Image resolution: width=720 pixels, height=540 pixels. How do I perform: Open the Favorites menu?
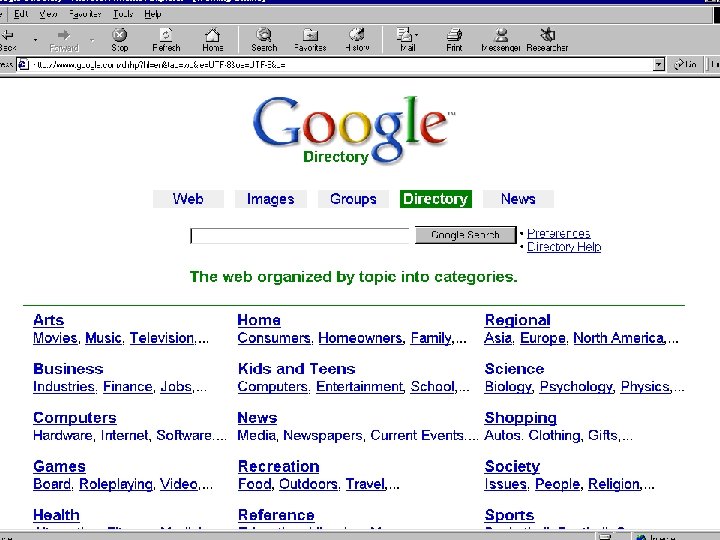(x=85, y=14)
